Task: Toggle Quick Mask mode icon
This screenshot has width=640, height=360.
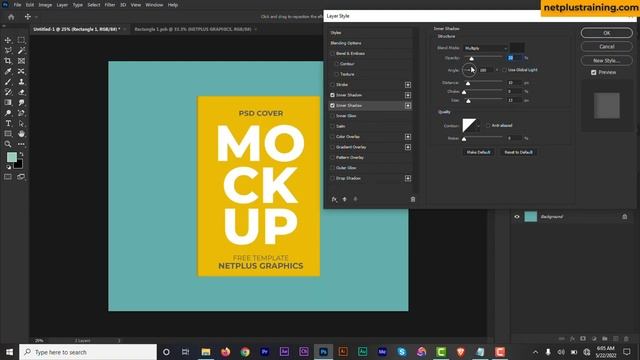Action: (x=8, y=177)
